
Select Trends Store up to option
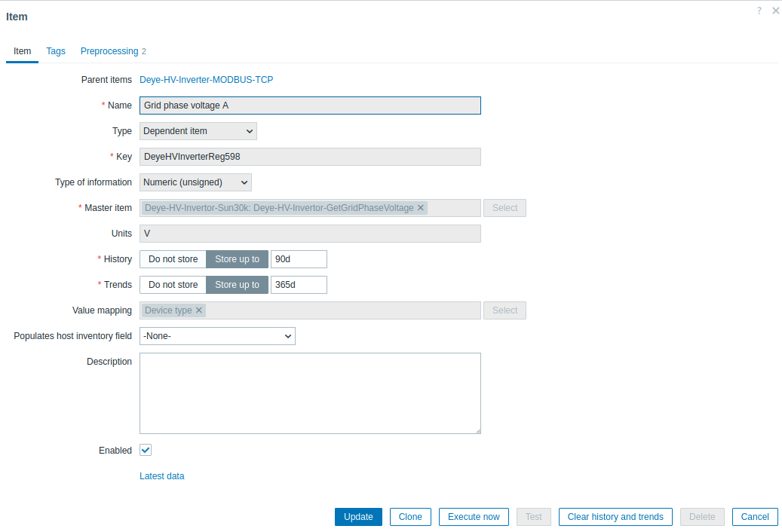click(x=237, y=285)
